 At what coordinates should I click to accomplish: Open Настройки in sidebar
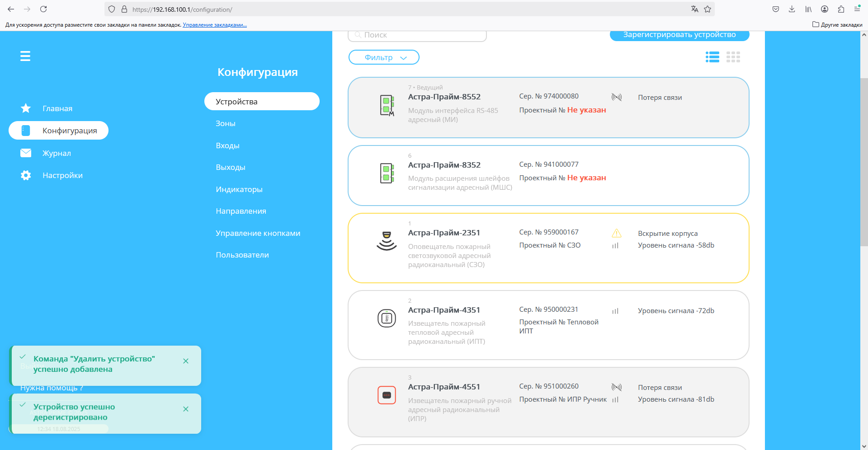point(62,175)
